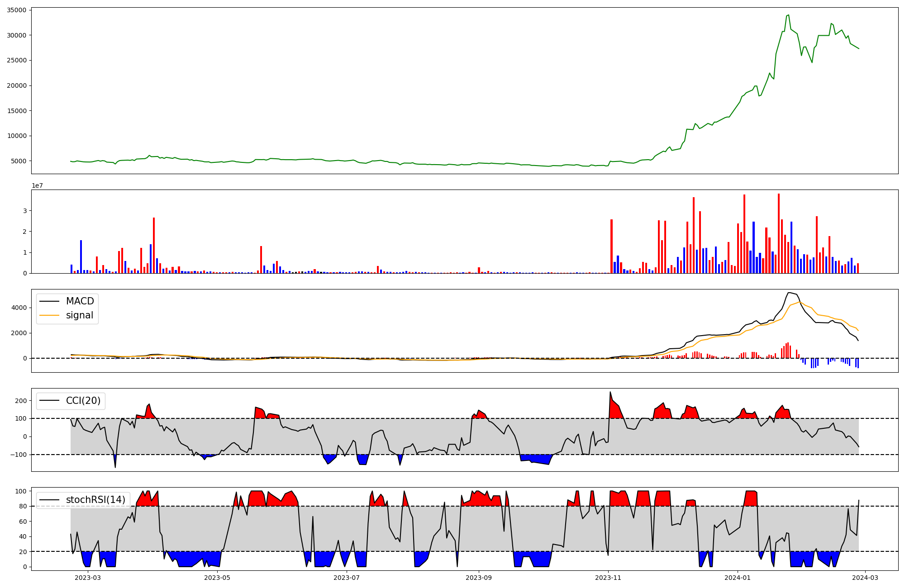Click the signal legend entry
Screen dimensions: 905x588
[x=79, y=315]
